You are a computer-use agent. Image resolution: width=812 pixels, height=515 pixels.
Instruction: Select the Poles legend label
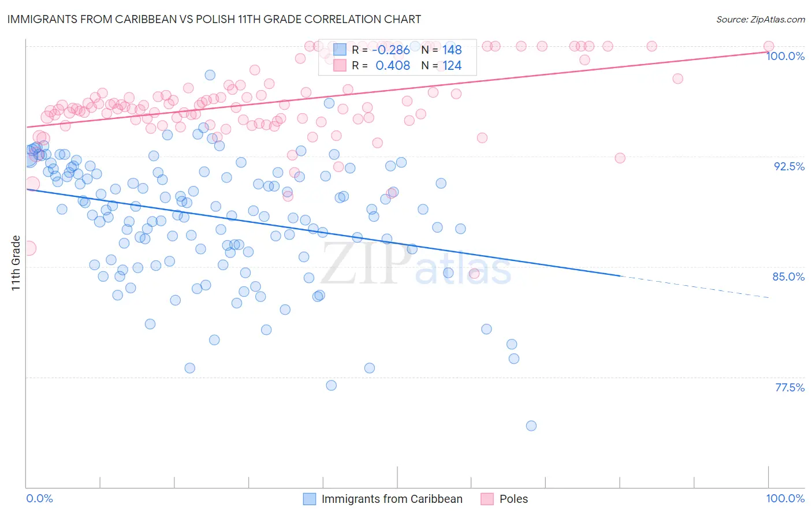tap(513, 499)
